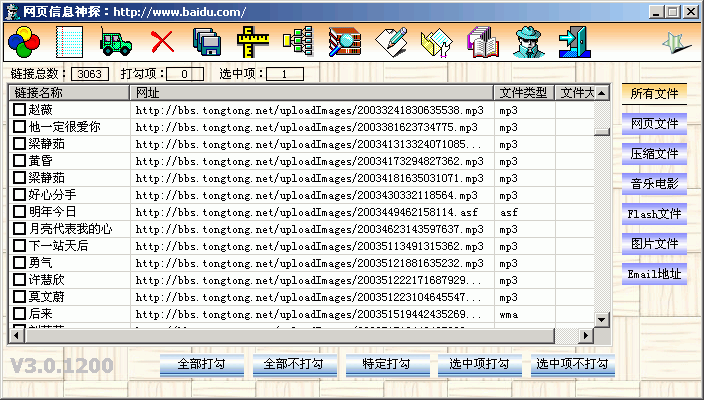Check the box next to 黄昏
Screen dimensions: 704x400
pyautogui.click(x=19, y=161)
